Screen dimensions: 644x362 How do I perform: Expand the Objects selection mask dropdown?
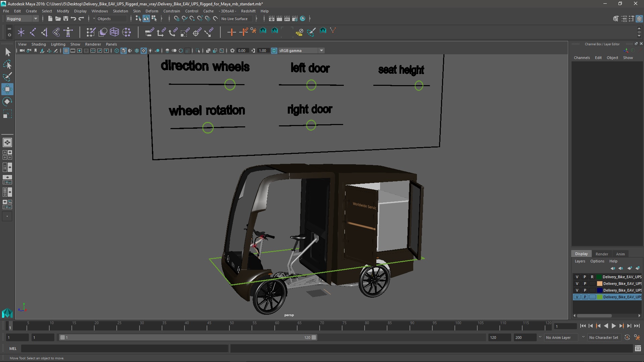[94, 19]
